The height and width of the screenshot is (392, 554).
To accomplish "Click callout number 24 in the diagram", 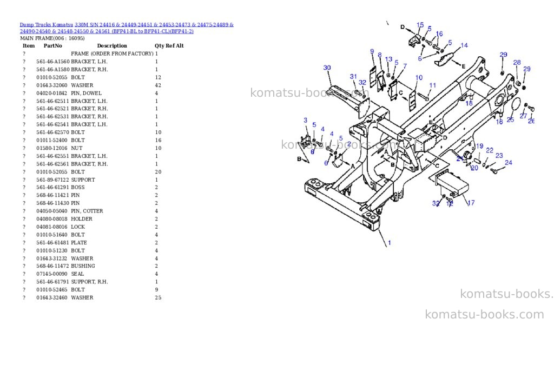I will coord(509,162).
